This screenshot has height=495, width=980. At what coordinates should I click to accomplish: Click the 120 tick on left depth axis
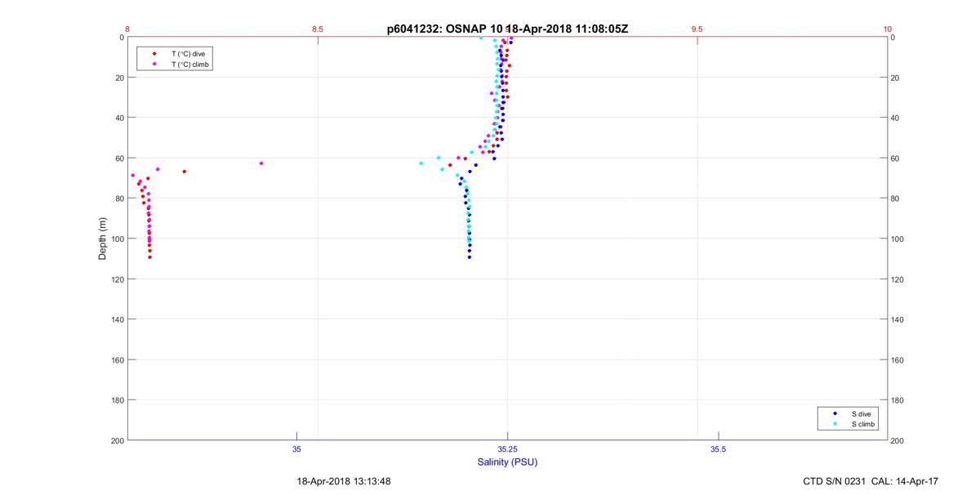117,279
